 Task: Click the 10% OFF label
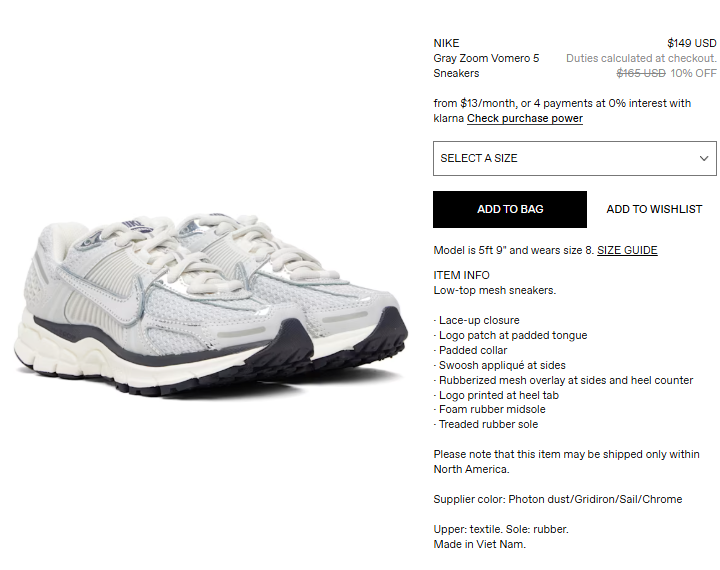point(693,73)
